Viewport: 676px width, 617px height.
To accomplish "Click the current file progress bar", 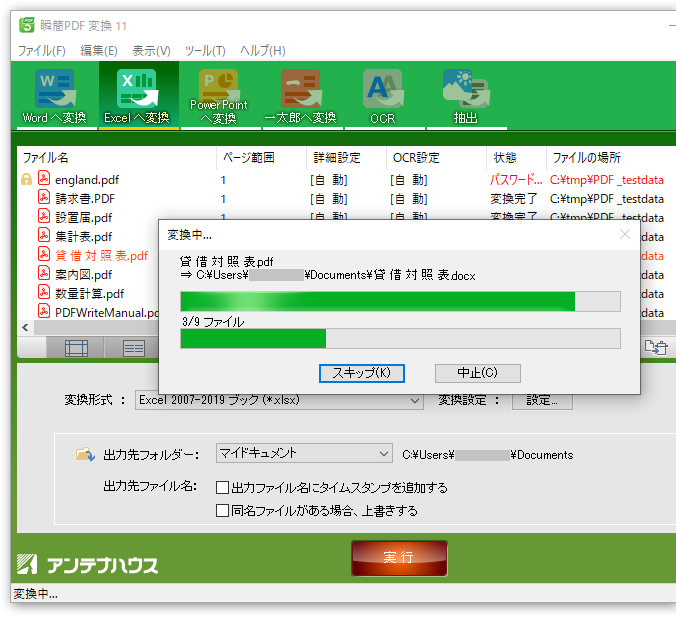I will point(401,301).
